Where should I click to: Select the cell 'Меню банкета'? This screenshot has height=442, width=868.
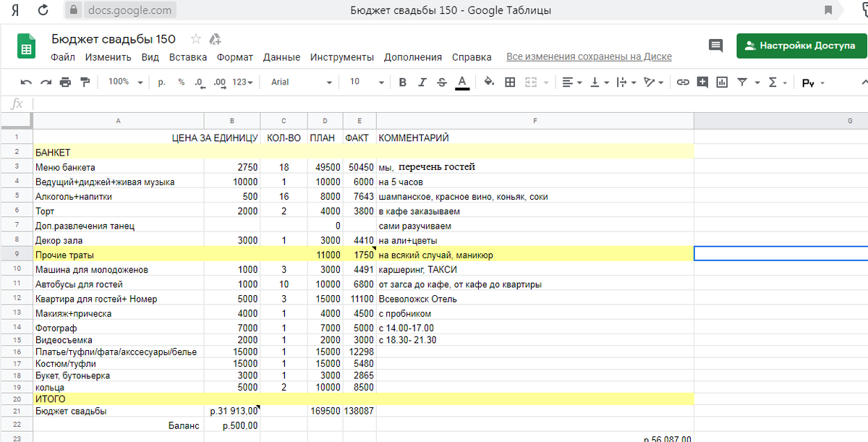click(119, 167)
